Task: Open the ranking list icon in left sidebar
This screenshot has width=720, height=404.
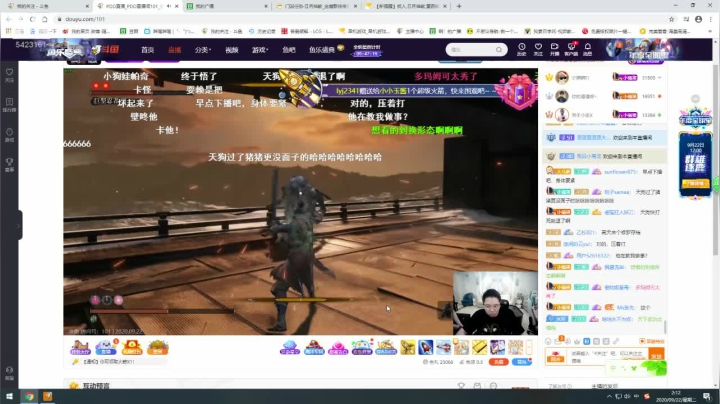Action: click(9, 102)
